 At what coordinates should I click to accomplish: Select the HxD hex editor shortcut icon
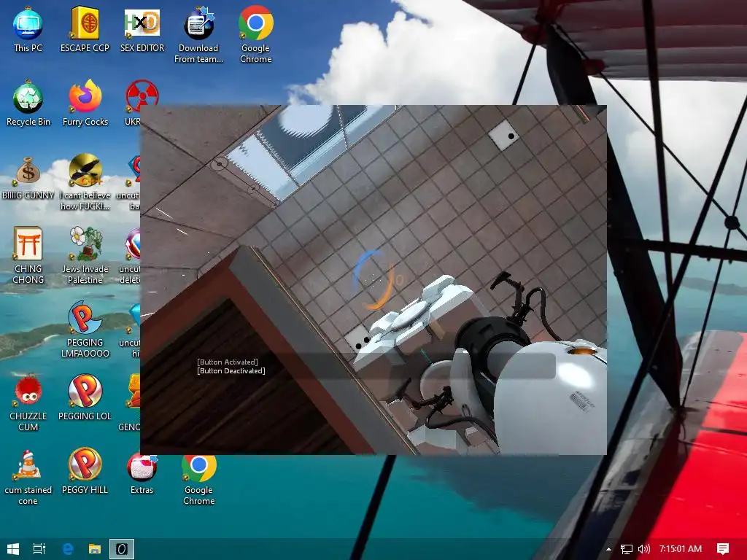[x=142, y=23]
